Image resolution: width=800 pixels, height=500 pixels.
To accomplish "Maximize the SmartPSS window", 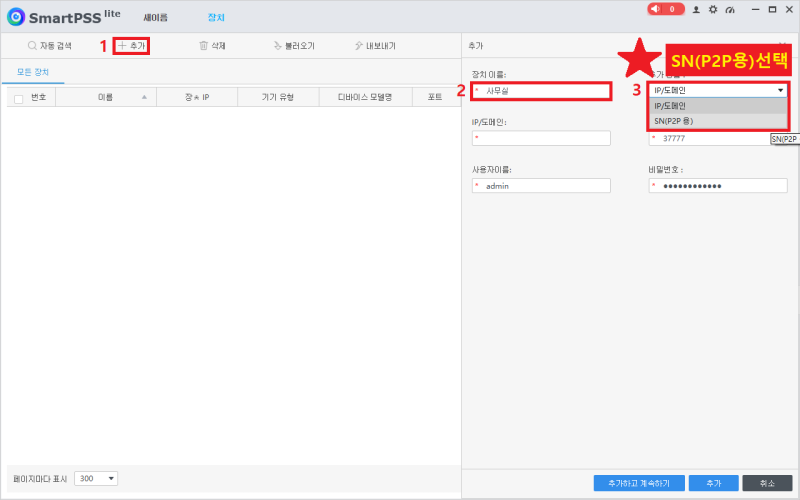I will (772, 9).
